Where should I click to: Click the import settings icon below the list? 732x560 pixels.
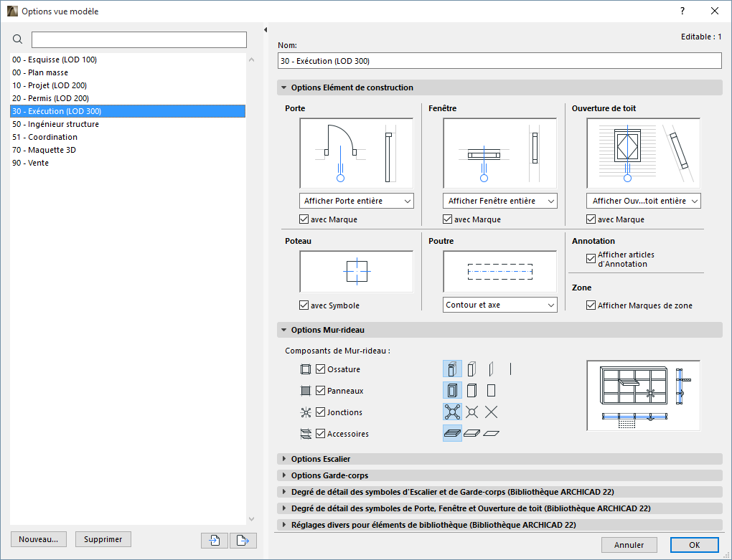pyautogui.click(x=214, y=539)
